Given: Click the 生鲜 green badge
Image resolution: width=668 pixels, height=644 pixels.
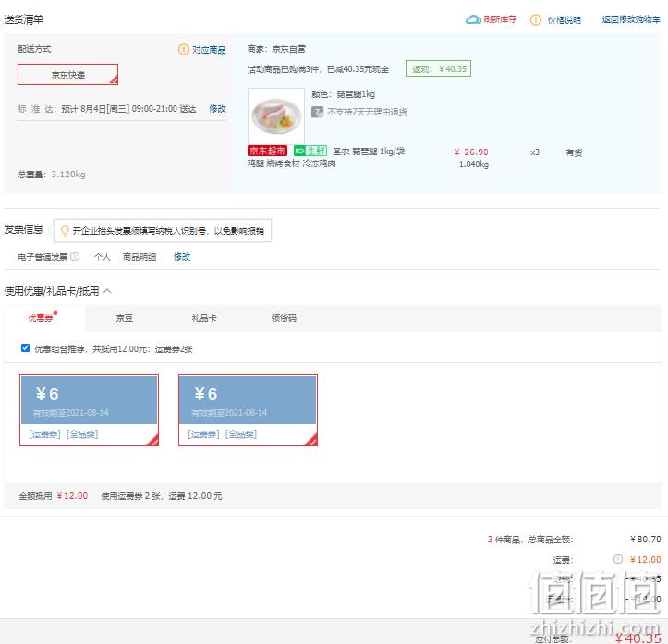Looking at the screenshot, I should tap(310, 151).
